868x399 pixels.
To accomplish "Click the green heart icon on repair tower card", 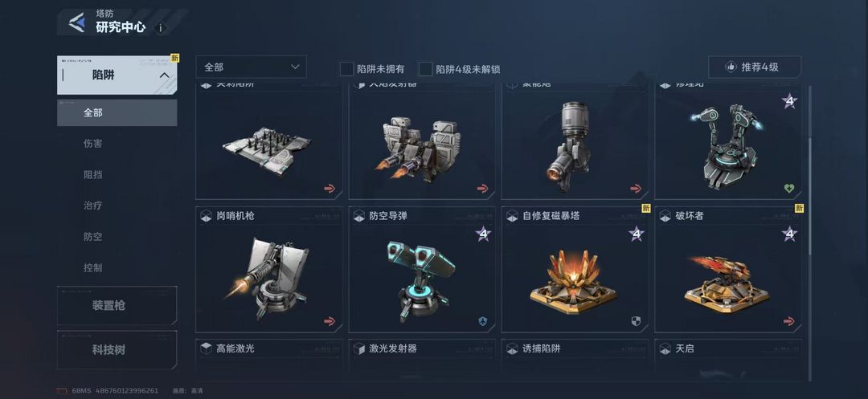I will tap(789, 189).
